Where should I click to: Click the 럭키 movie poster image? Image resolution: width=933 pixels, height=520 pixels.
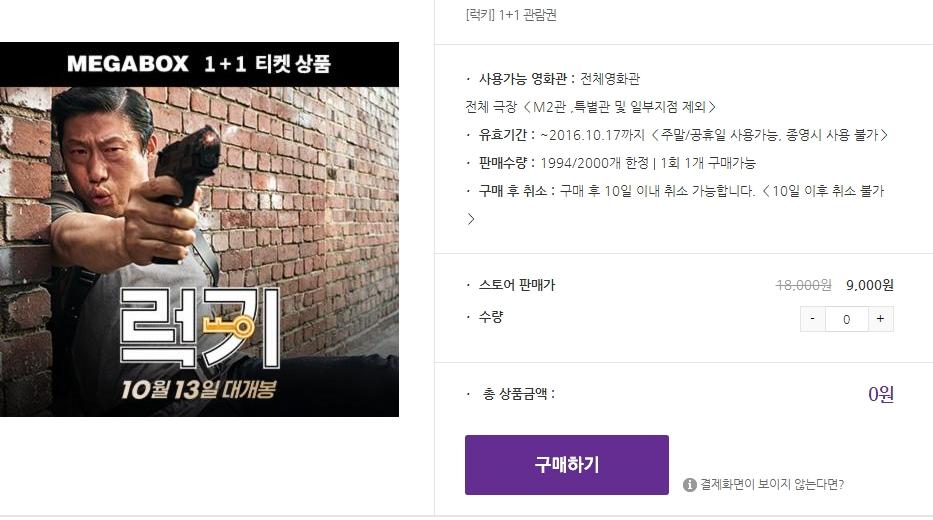tap(199, 252)
